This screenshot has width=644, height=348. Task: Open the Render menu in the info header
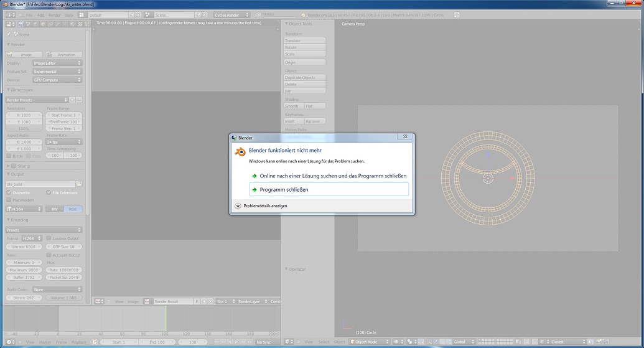click(54, 15)
